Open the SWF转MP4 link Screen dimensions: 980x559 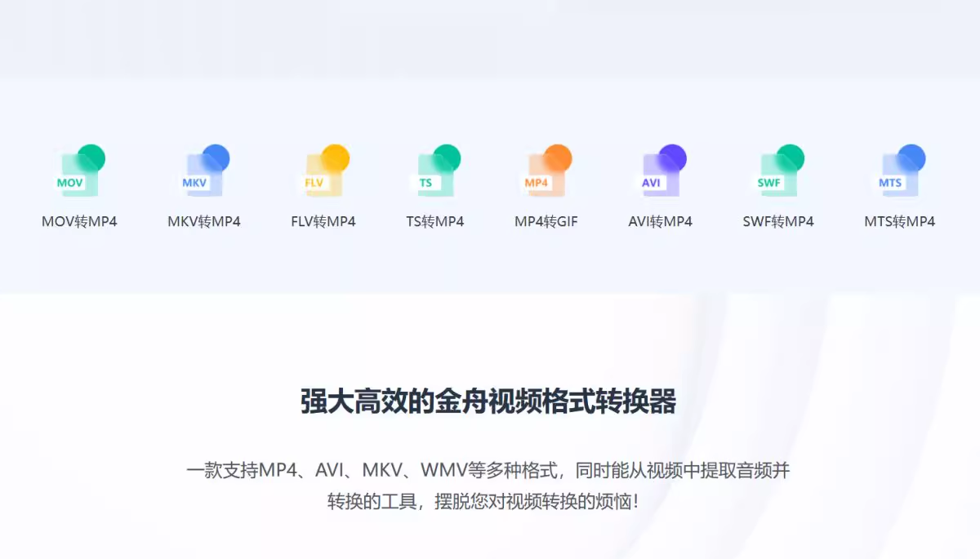pos(778,221)
